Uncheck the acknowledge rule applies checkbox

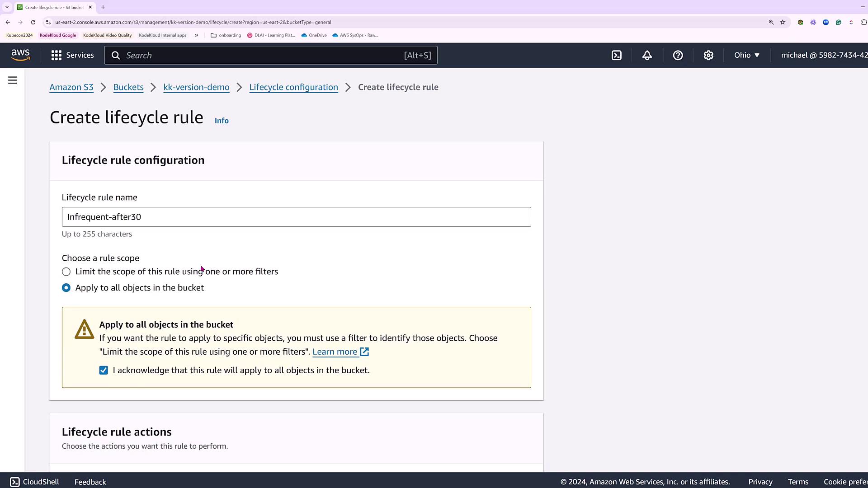pos(104,371)
